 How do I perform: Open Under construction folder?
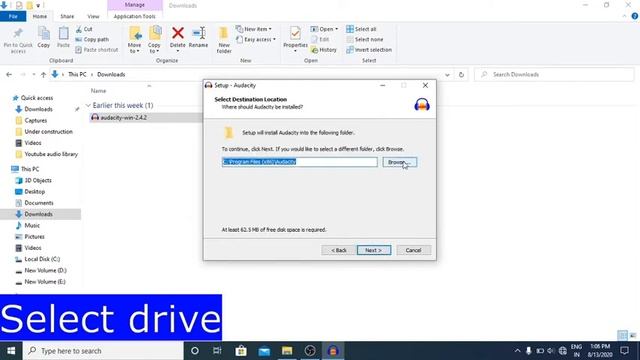(x=48, y=132)
